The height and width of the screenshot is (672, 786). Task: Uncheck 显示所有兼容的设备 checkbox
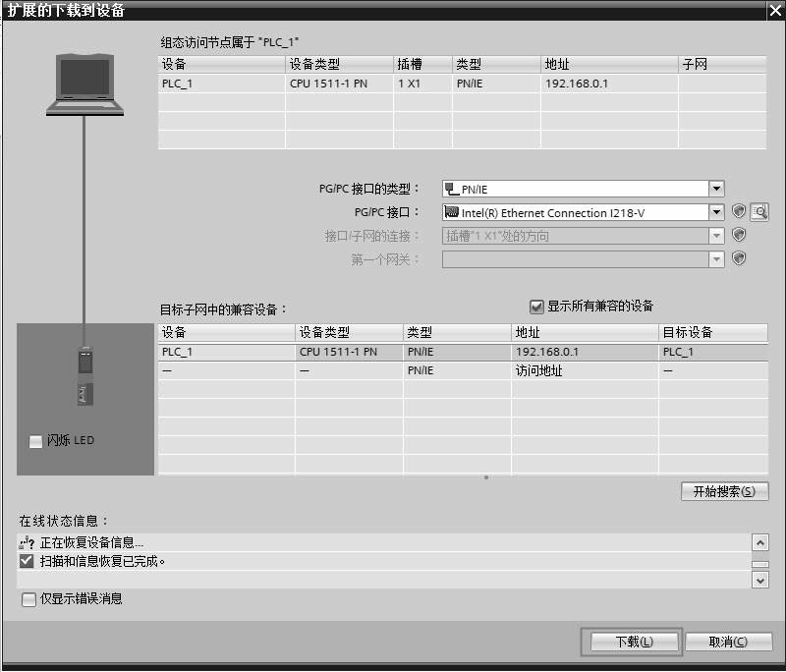(x=536, y=307)
